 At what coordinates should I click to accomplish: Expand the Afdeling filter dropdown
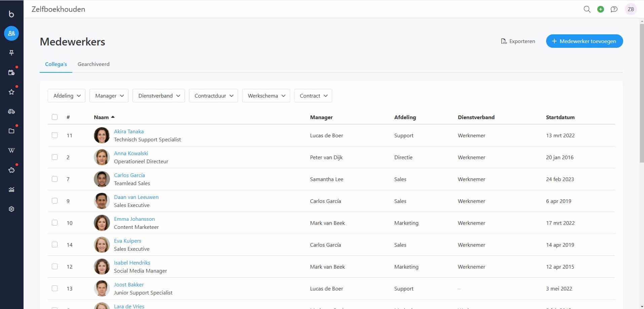click(67, 96)
